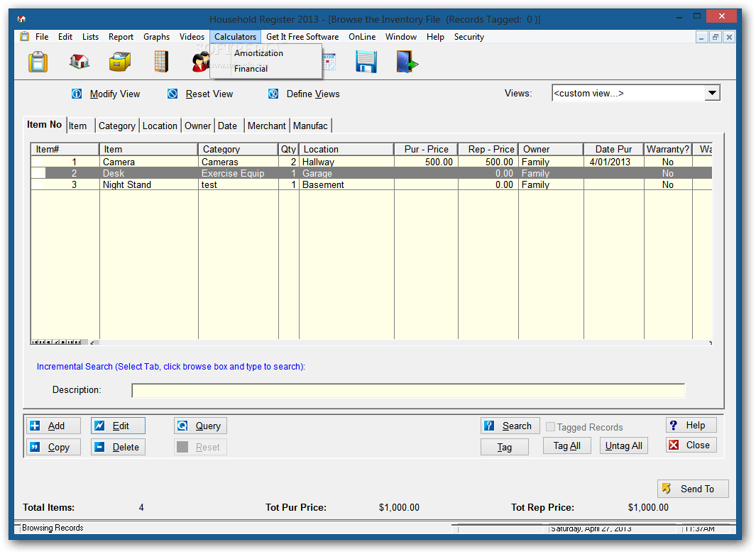Open the Get It Free Software menu
Screen dimensions: 756x554
pyautogui.click(x=302, y=37)
